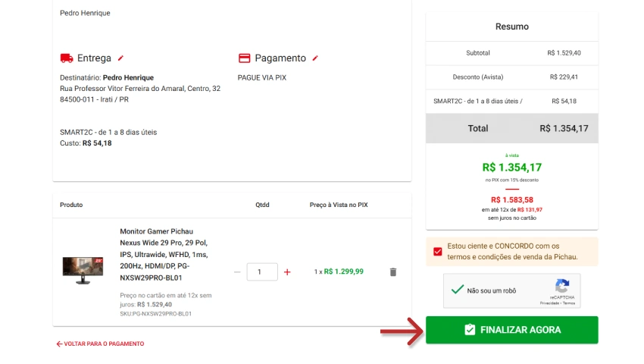Click the Rua Professor Vitor Ferreira address line
This screenshot has height=364, width=644.
[140, 89]
